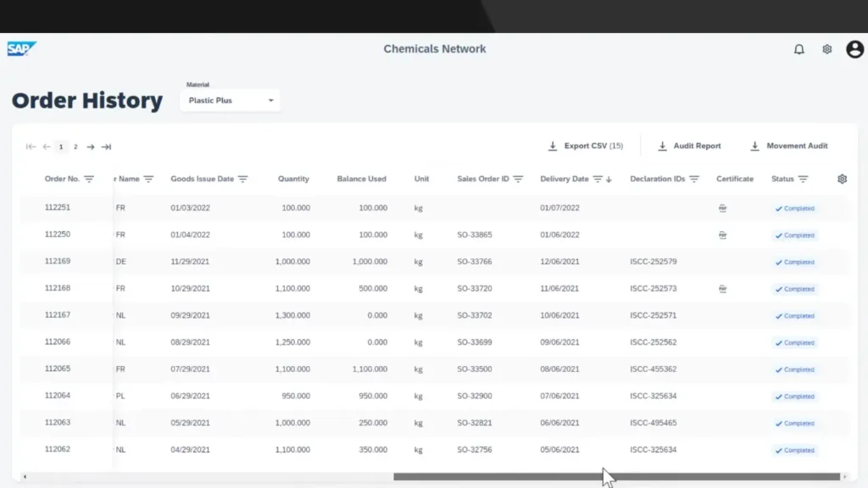Filter the Sales Order ID column
868x488 pixels.
pyautogui.click(x=518, y=179)
